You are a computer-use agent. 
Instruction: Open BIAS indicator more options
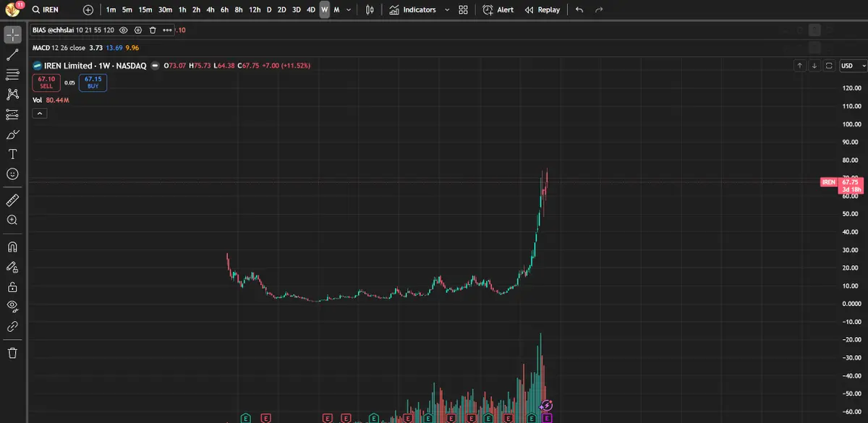point(168,30)
